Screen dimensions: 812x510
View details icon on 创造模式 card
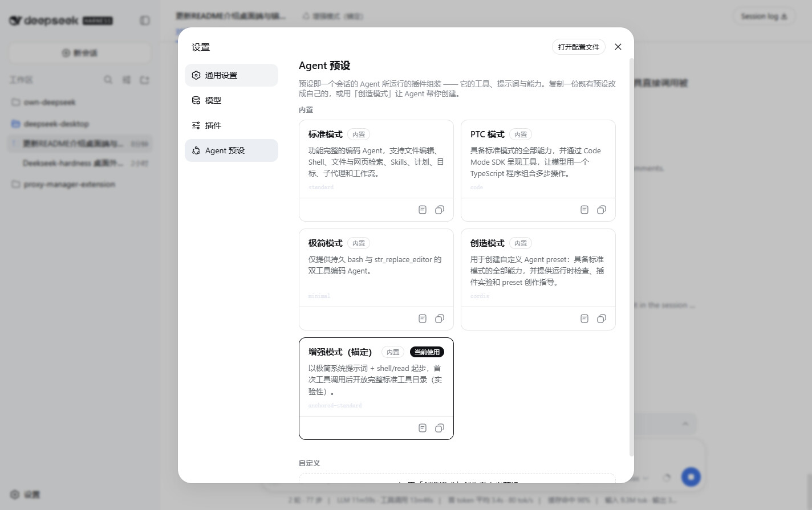point(584,319)
